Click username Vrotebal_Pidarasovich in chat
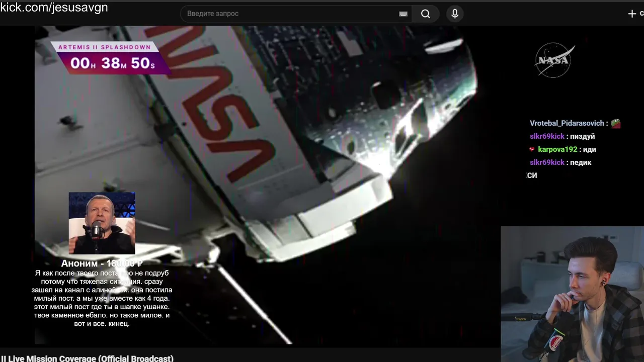Image resolution: width=644 pixels, height=362 pixels. click(x=567, y=123)
